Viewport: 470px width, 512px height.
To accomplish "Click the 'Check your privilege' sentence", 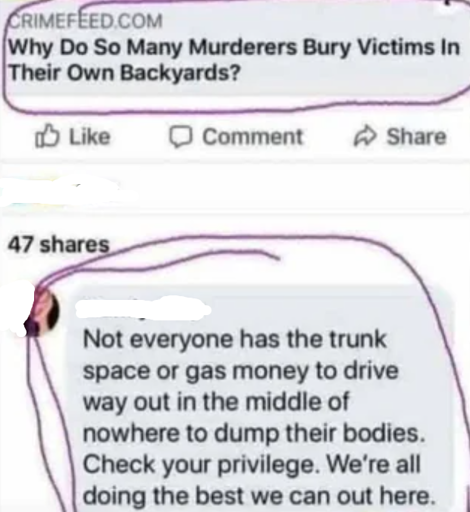I will [x=200, y=465].
